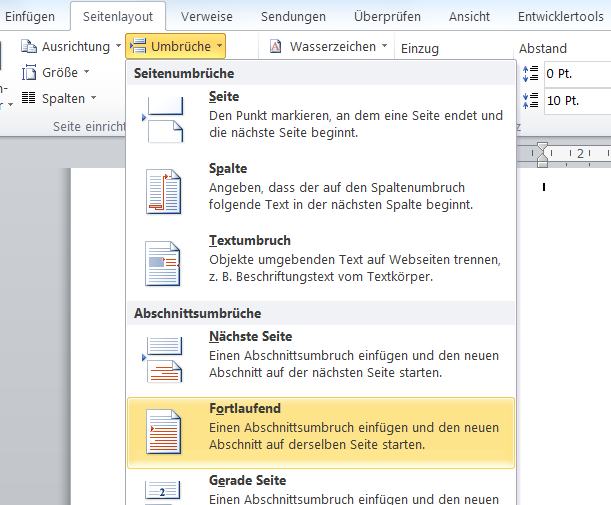Expand the Wasserzeichen dropdown arrow
The height and width of the screenshot is (505, 611).
click(x=385, y=46)
